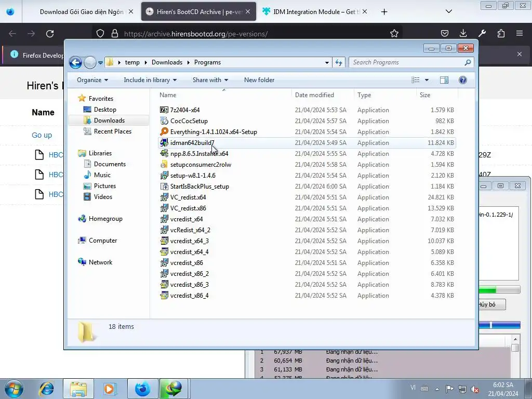Dismiss the Firefox Developer notification bar

coord(520,54)
